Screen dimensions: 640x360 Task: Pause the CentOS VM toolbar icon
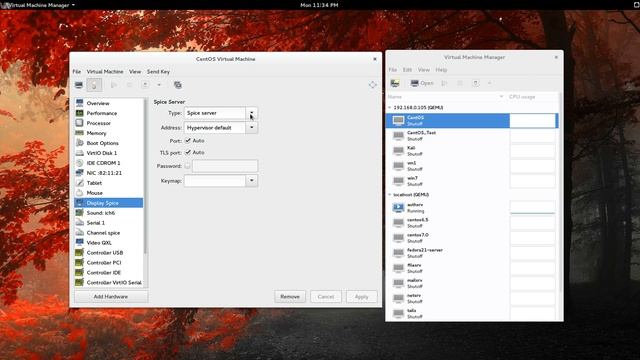point(129,85)
